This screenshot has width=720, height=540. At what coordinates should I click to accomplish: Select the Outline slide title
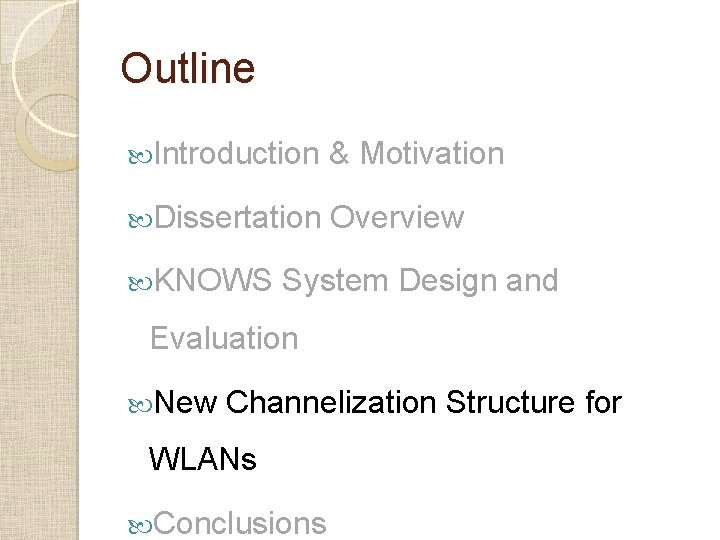click(188, 69)
